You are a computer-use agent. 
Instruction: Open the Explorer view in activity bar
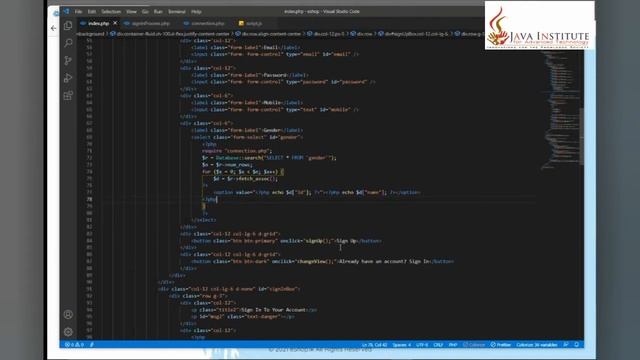coord(68,26)
